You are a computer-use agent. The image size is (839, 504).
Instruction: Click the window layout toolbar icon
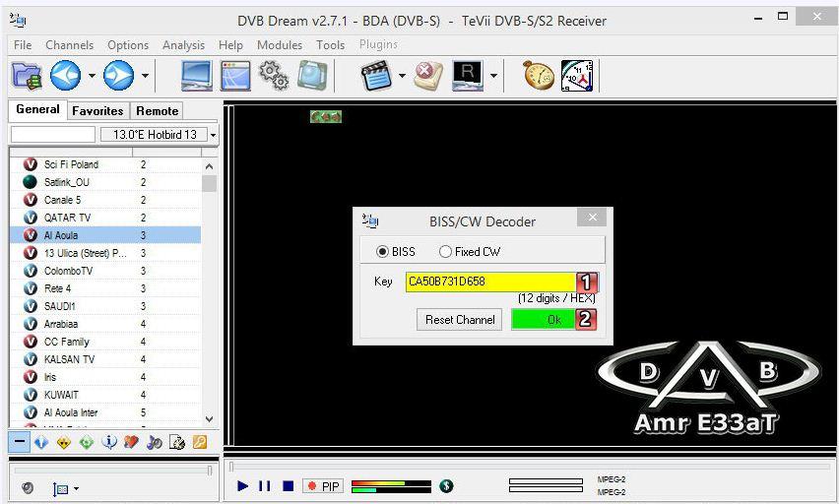click(x=235, y=76)
